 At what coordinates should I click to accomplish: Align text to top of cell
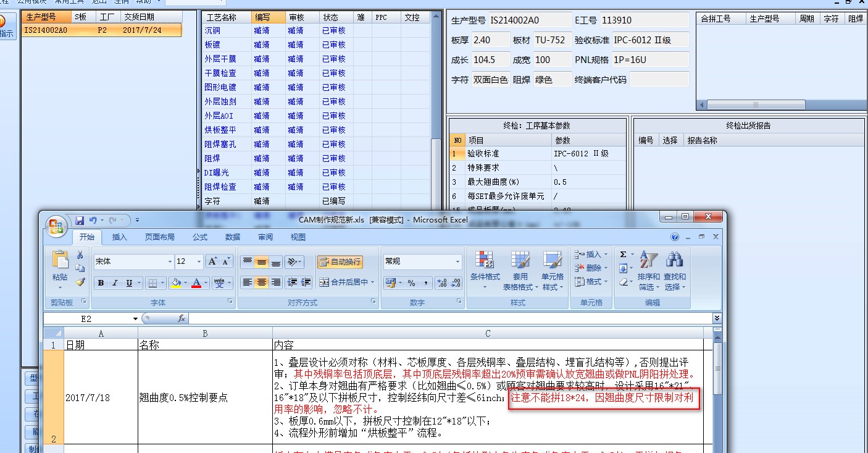tap(247, 261)
